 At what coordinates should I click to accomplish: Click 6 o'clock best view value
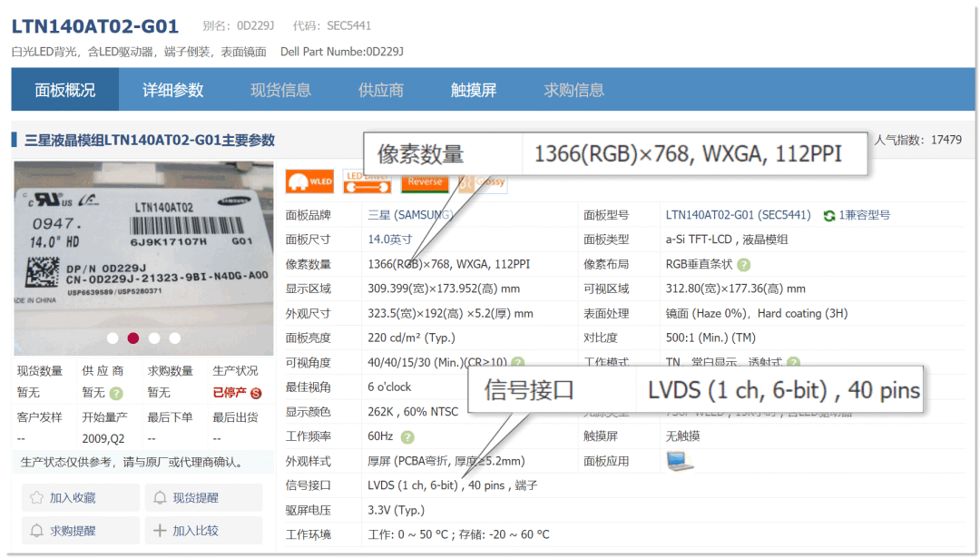(389, 387)
